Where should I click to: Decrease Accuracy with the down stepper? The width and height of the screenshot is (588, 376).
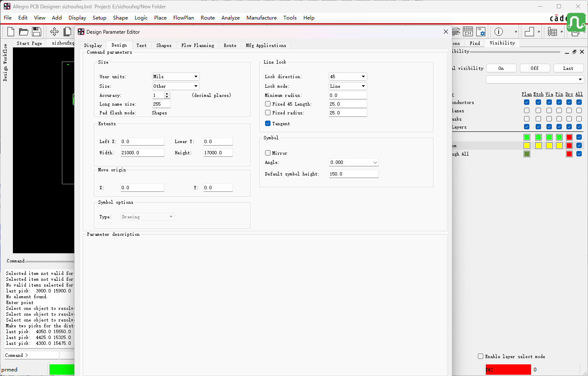coord(167,97)
